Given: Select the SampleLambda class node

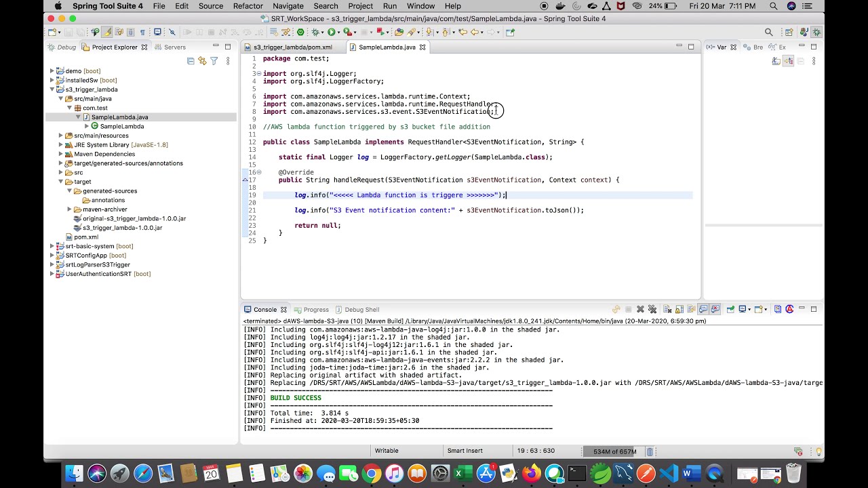Looking at the screenshot, I should pyautogui.click(x=117, y=126).
